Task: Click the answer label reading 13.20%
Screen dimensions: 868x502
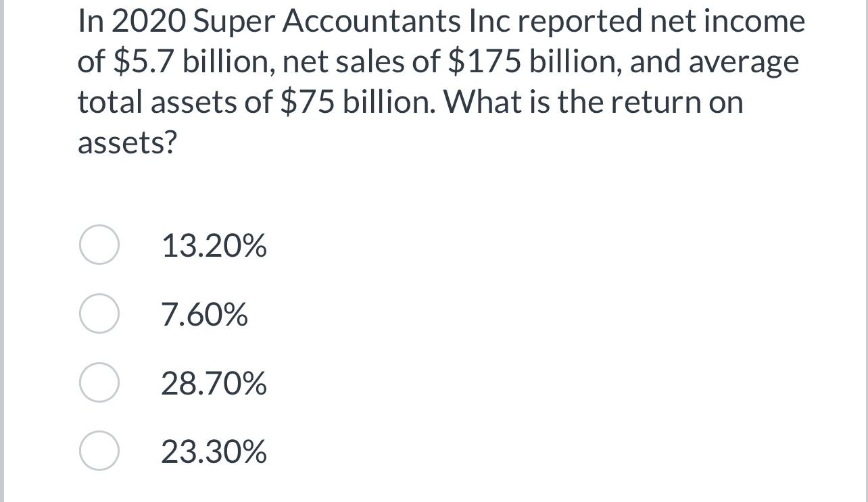Action: click(x=214, y=245)
